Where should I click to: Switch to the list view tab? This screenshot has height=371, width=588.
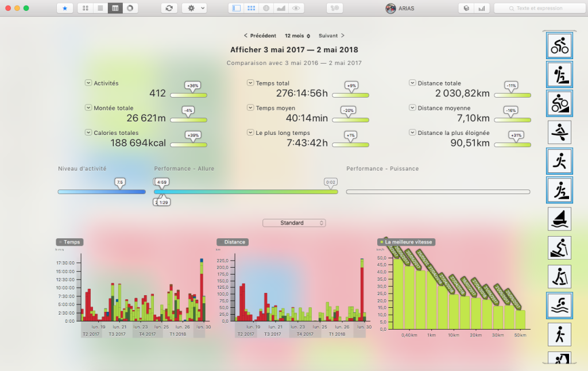coord(100,9)
